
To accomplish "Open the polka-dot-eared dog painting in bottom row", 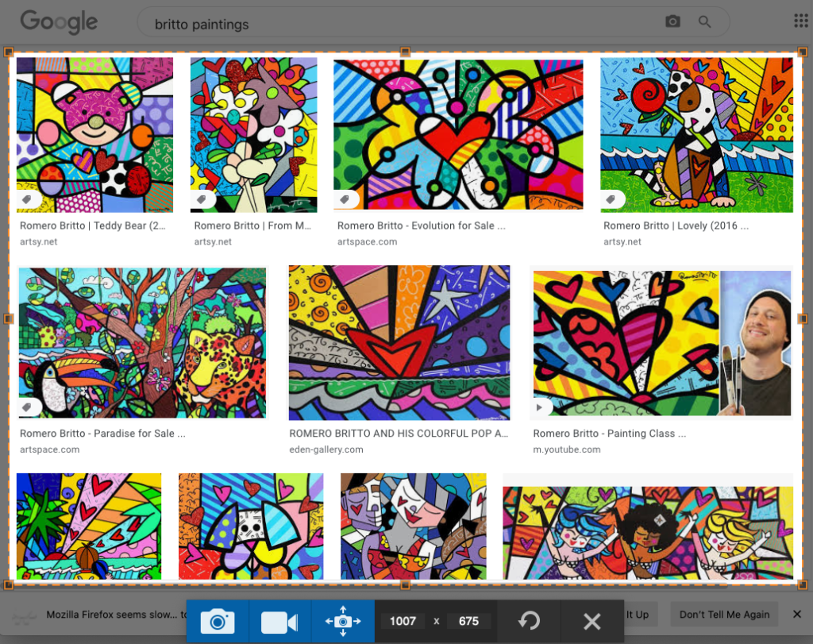I will click(x=251, y=526).
